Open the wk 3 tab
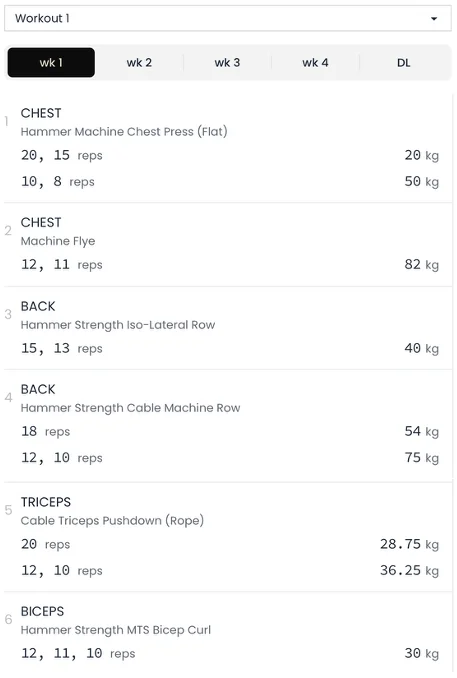The height and width of the screenshot is (678, 457). click(227, 63)
